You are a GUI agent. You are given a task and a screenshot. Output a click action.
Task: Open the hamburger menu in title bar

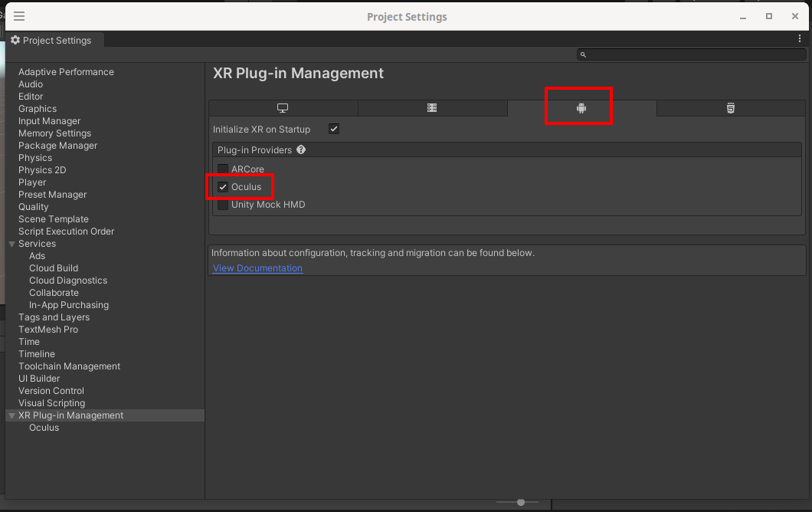(x=19, y=16)
